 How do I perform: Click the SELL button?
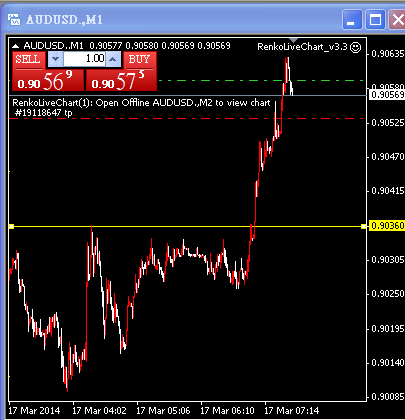(x=28, y=60)
